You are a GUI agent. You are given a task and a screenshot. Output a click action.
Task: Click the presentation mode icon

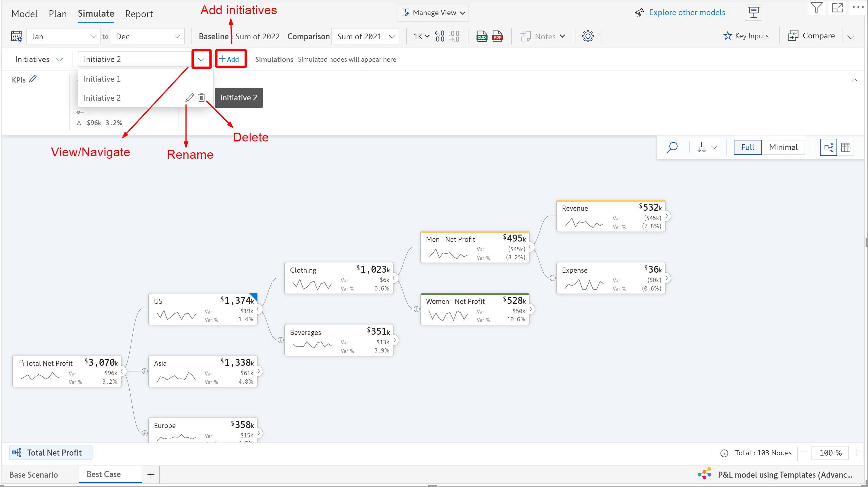[x=753, y=12]
